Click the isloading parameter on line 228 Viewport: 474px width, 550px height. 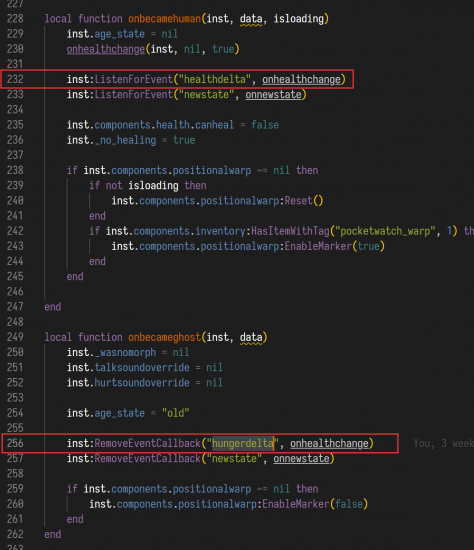coord(299,19)
